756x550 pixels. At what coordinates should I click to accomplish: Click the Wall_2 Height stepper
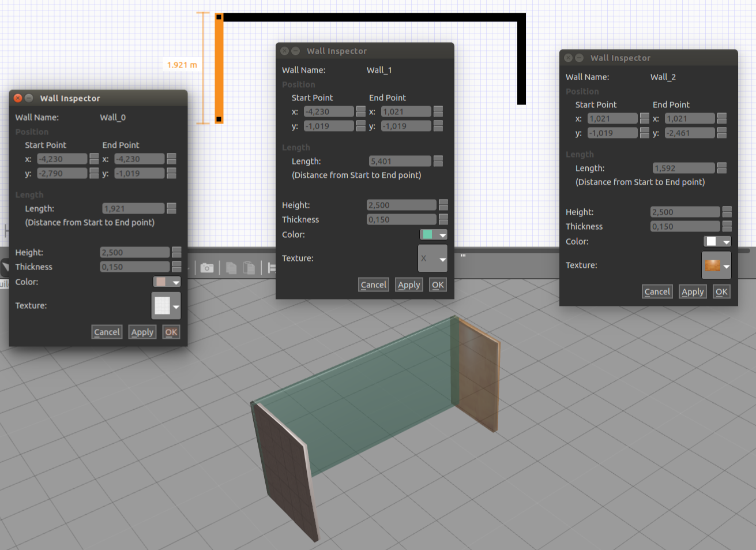(727, 212)
